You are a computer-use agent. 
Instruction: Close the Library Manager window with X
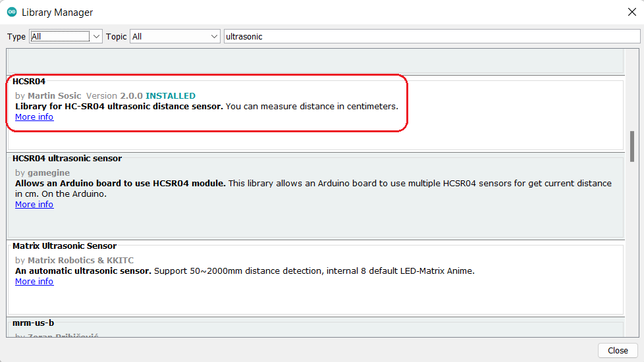[x=632, y=13]
